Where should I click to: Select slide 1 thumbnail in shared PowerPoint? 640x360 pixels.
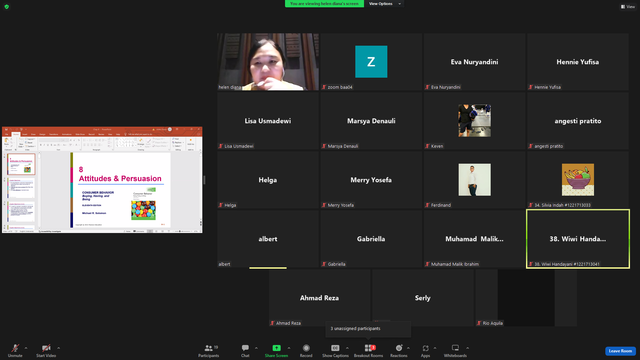pyautogui.click(x=21, y=164)
